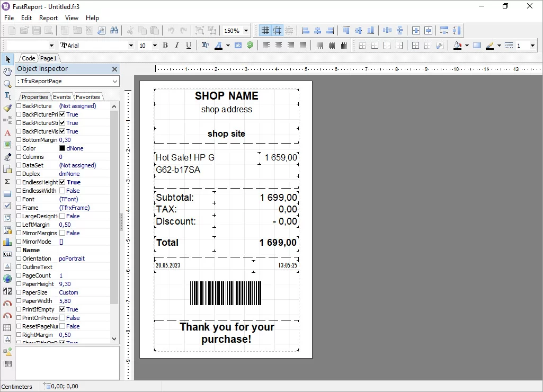Screen dimensions: 543x392
Task: Select the Zoom tool
Action: (x=7, y=83)
